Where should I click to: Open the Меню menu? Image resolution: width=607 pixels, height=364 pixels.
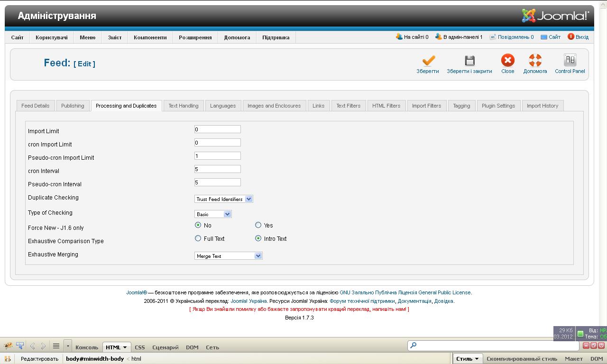click(x=88, y=37)
